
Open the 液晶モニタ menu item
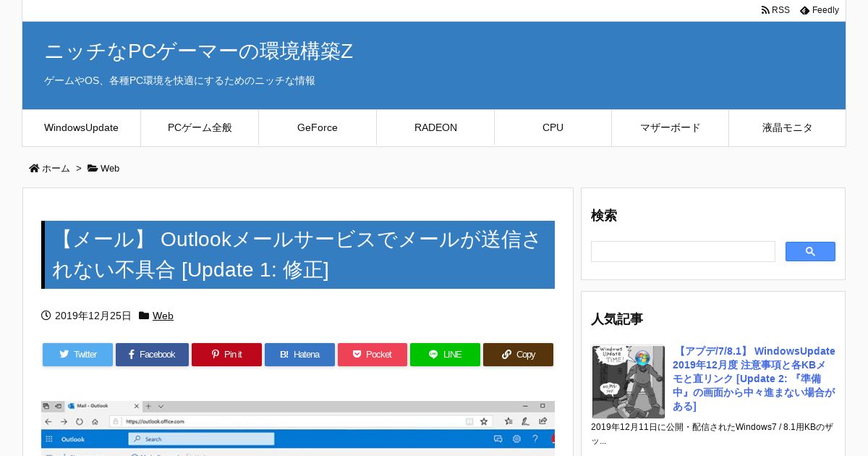click(787, 128)
